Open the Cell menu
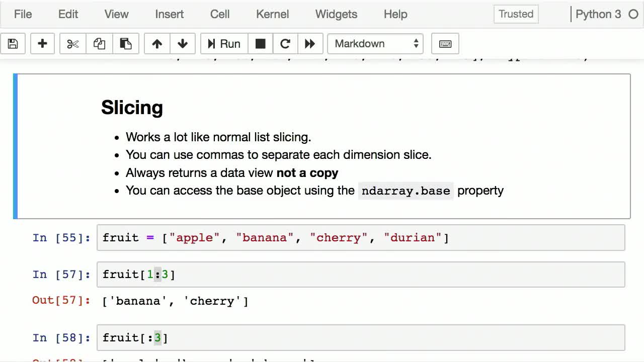 220,14
